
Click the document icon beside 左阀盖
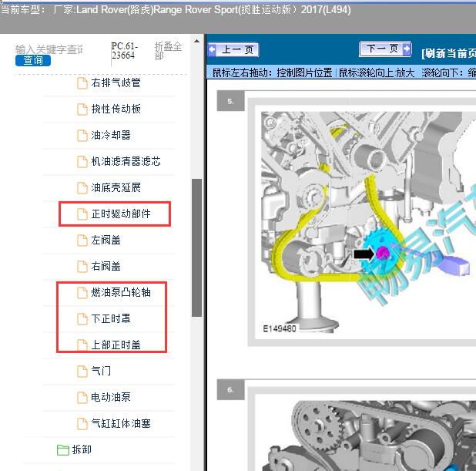(82, 241)
